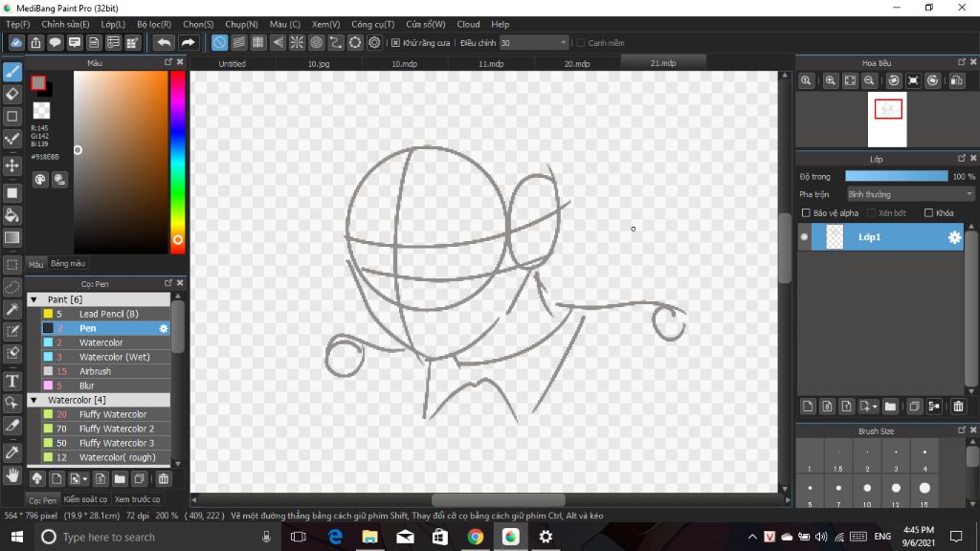
Task: Switch to the Hand pan tool
Action: [x=11, y=476]
